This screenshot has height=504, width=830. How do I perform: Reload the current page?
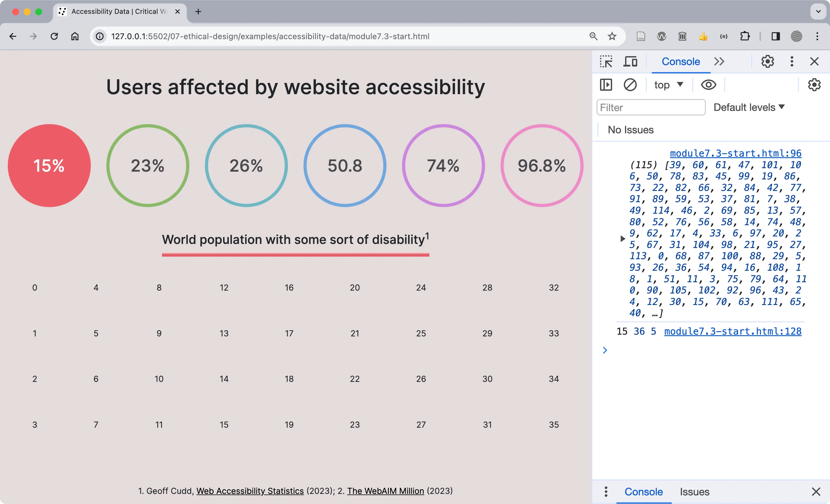pyautogui.click(x=54, y=36)
